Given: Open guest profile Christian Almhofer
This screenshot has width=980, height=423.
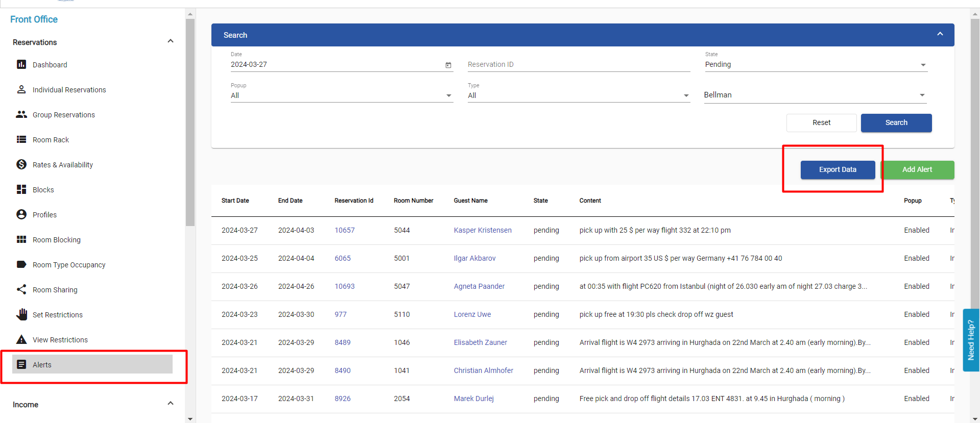Looking at the screenshot, I should 484,370.
